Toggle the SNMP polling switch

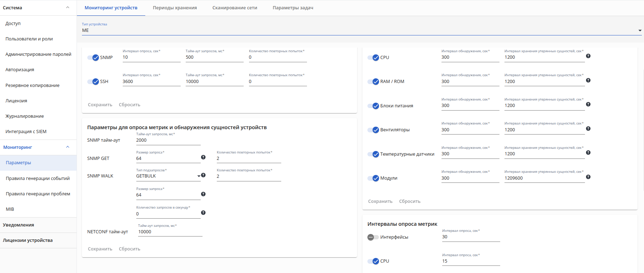click(93, 58)
